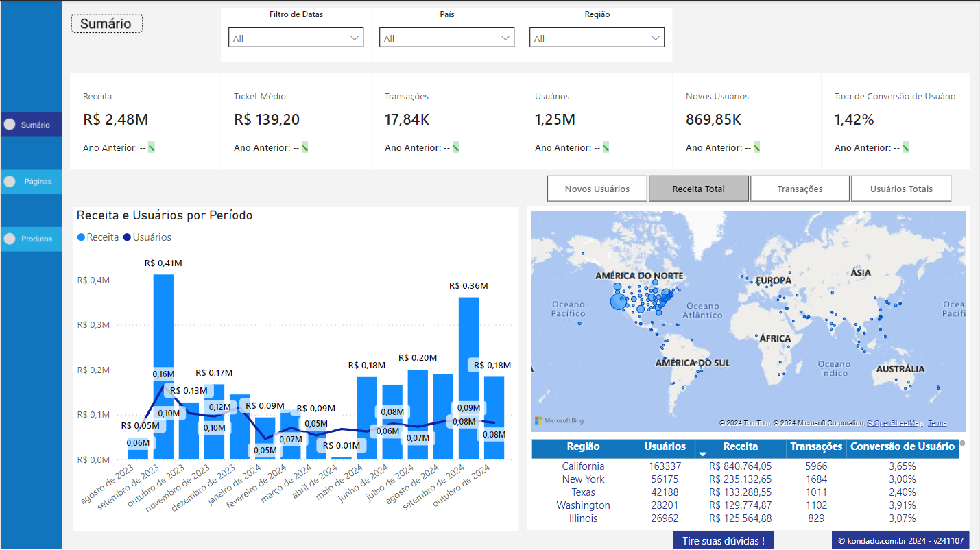Click the Sumário circle icon in the sidebar

(10, 124)
